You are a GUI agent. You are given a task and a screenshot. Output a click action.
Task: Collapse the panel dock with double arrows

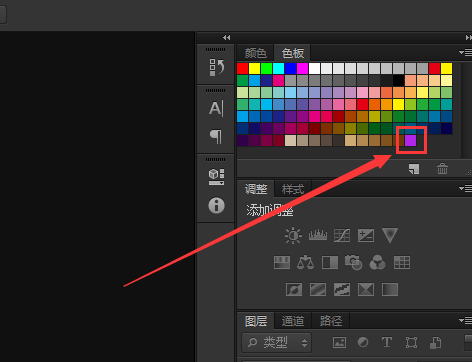point(227,37)
